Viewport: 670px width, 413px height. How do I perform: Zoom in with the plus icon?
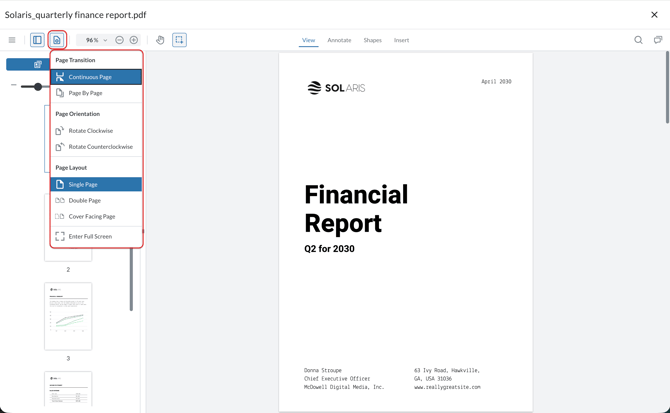[x=134, y=40]
